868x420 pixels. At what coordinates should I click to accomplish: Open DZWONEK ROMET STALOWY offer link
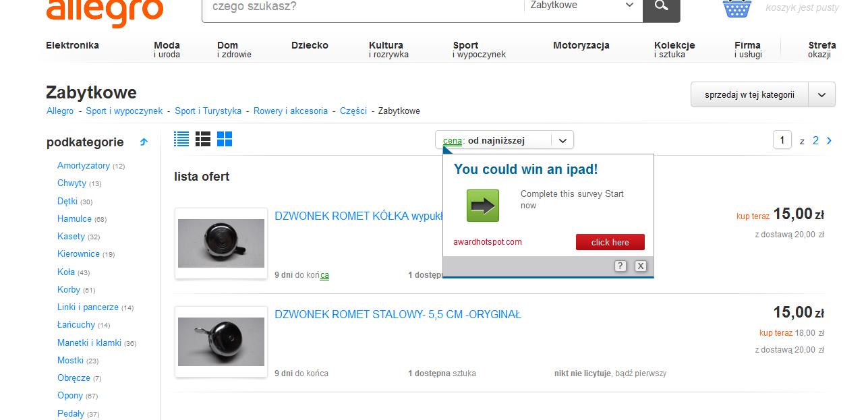click(397, 314)
